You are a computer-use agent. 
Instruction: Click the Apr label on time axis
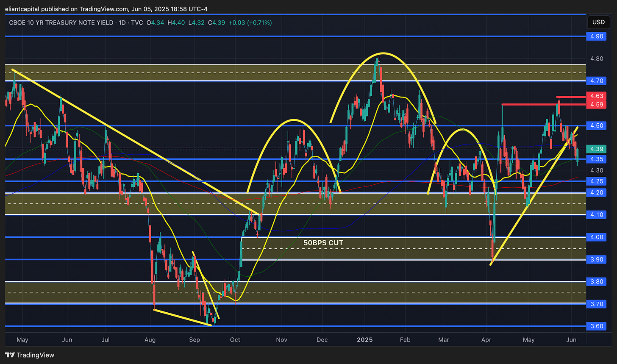486,340
